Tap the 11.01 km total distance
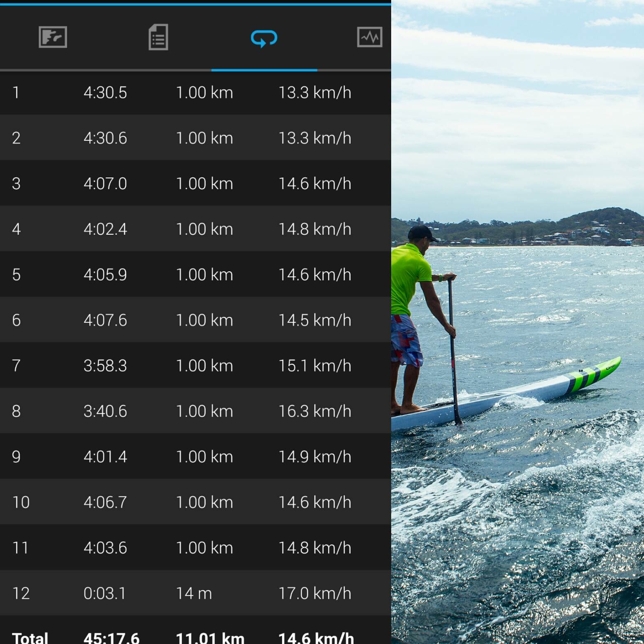The width and height of the screenshot is (644, 644). pos(210,637)
